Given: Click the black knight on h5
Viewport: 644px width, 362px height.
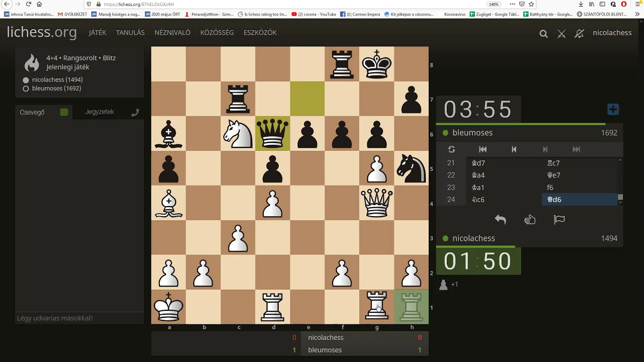Looking at the screenshot, I should point(412,168).
